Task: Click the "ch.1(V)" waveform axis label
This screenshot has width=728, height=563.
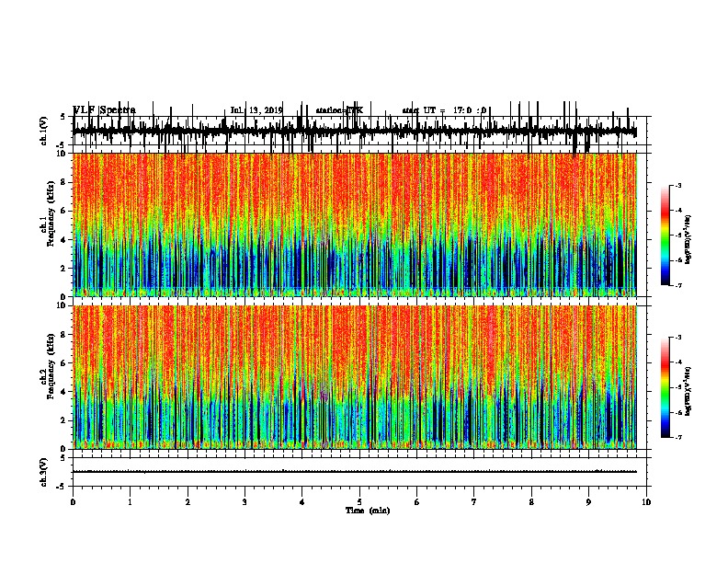Action: tap(44, 131)
